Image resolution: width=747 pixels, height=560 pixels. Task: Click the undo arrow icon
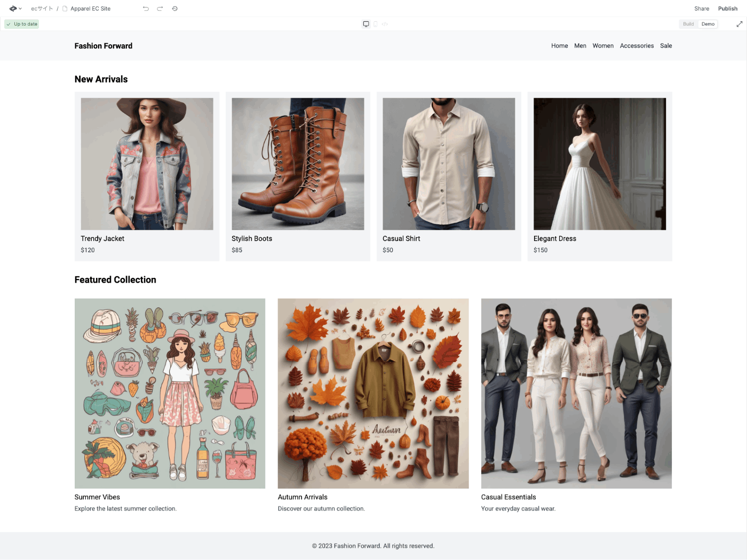click(146, 9)
